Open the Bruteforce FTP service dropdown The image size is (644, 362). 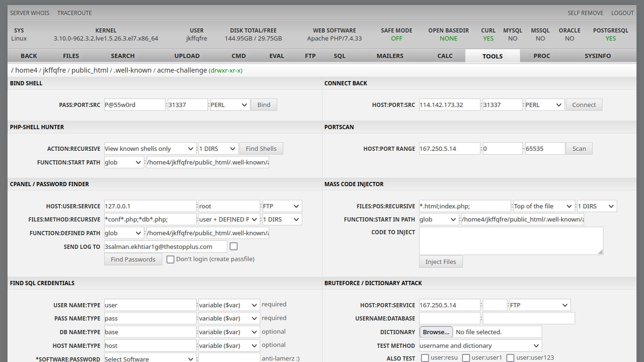pyautogui.click(x=540, y=305)
